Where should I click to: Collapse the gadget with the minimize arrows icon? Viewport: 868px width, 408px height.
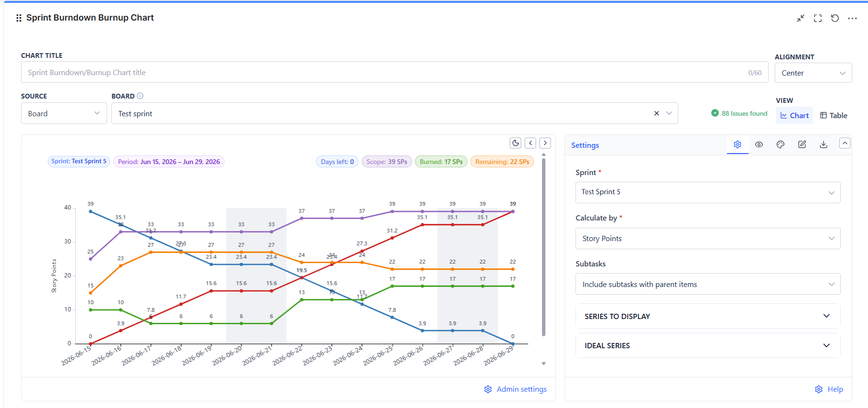pyautogui.click(x=801, y=18)
